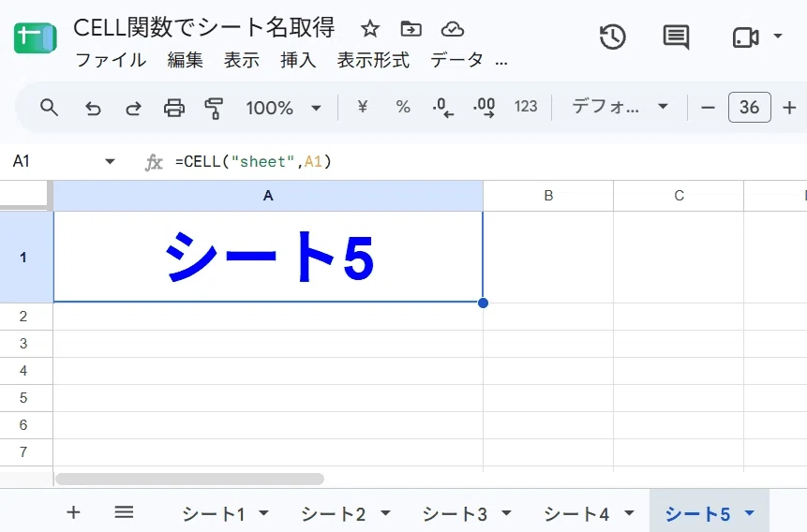This screenshot has width=807, height=532.
Task: Open the 表示形式 menu
Action: point(373,60)
